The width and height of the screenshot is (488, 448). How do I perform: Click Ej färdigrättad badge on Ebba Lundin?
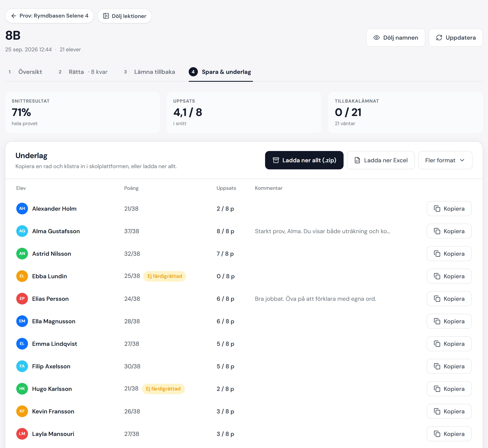click(x=165, y=276)
